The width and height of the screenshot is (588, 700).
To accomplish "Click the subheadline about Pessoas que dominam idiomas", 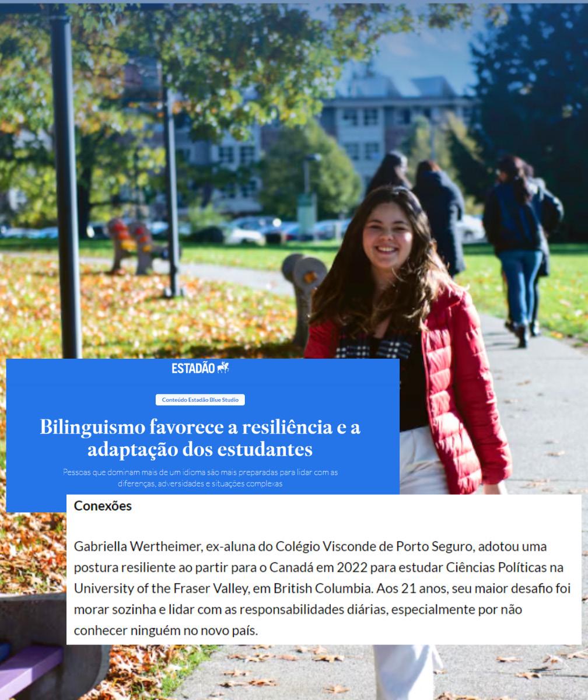I will [x=200, y=478].
